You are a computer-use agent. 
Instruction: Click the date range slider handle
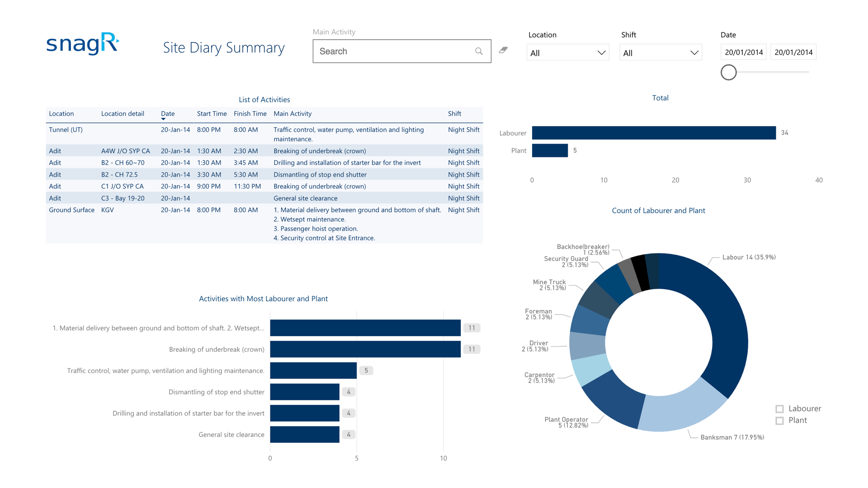click(729, 72)
